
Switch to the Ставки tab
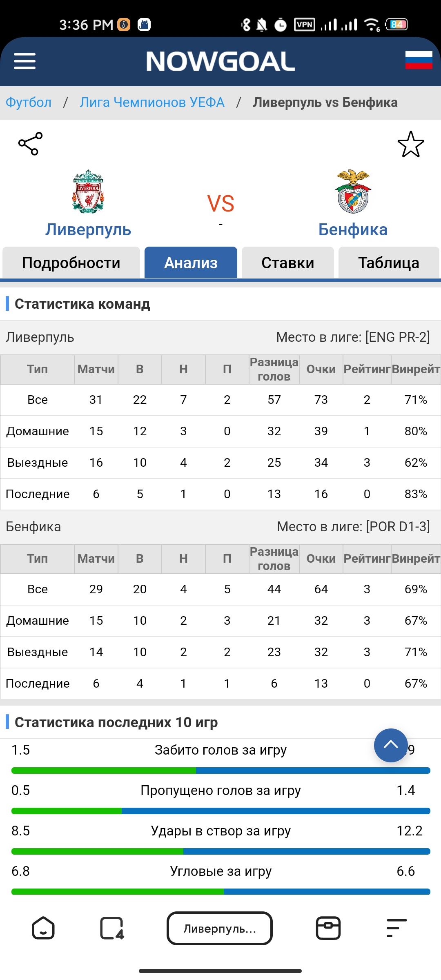click(288, 263)
